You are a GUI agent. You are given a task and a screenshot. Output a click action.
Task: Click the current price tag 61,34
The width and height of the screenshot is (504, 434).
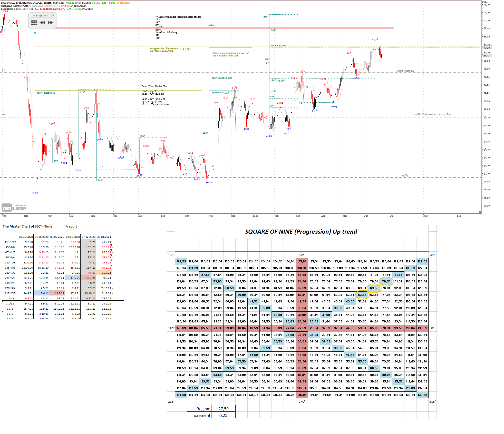[487, 56]
